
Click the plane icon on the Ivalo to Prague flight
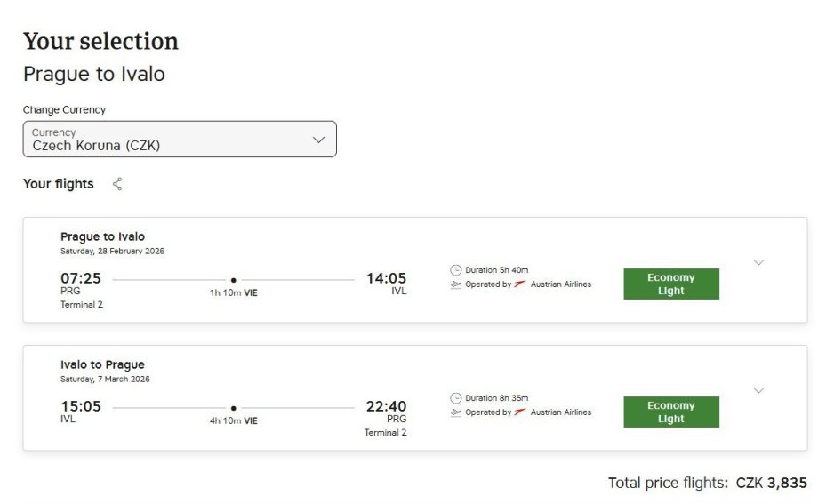pyautogui.click(x=456, y=412)
